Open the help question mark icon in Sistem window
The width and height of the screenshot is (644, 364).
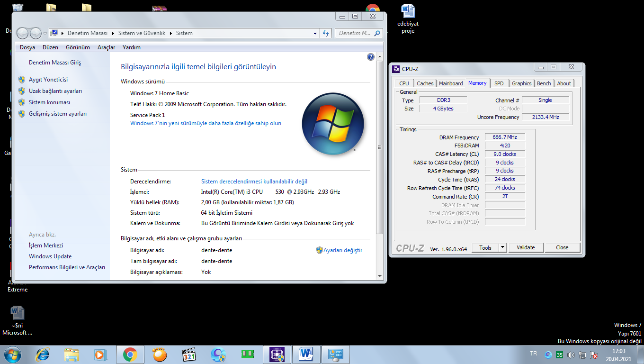(x=370, y=57)
